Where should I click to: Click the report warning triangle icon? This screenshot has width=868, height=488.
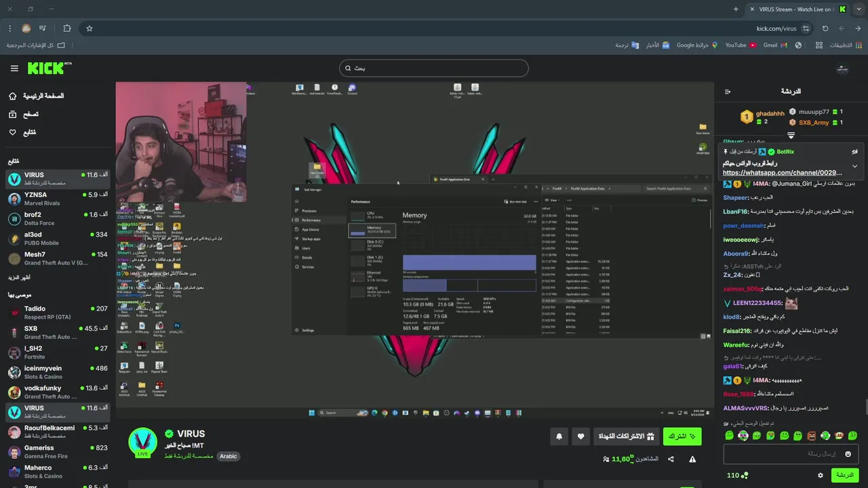pyautogui.click(x=692, y=459)
